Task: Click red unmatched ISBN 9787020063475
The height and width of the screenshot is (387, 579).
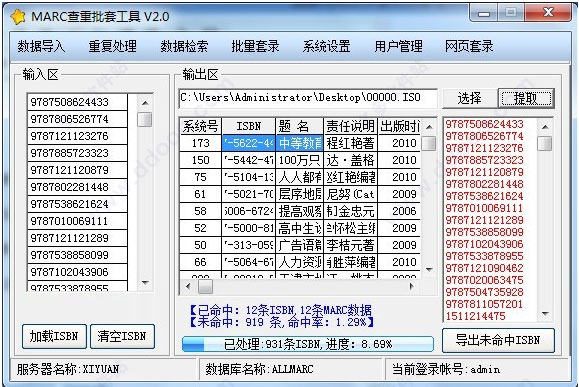Action: click(484, 280)
